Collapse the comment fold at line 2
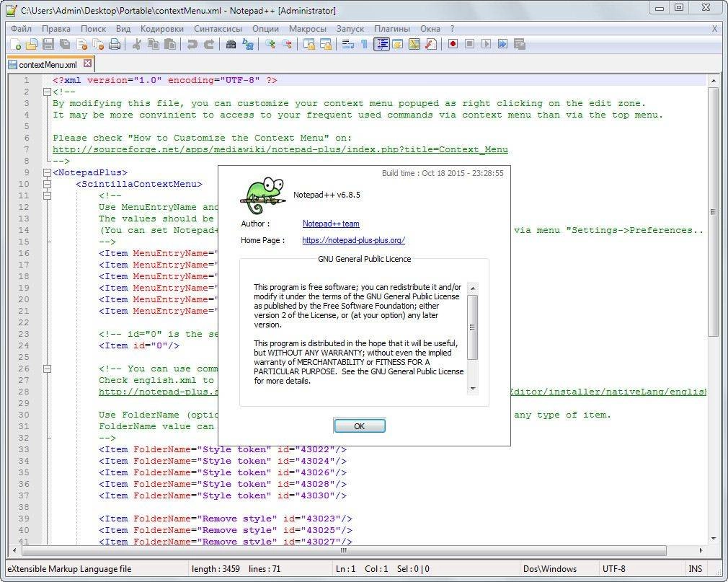 tap(47, 92)
